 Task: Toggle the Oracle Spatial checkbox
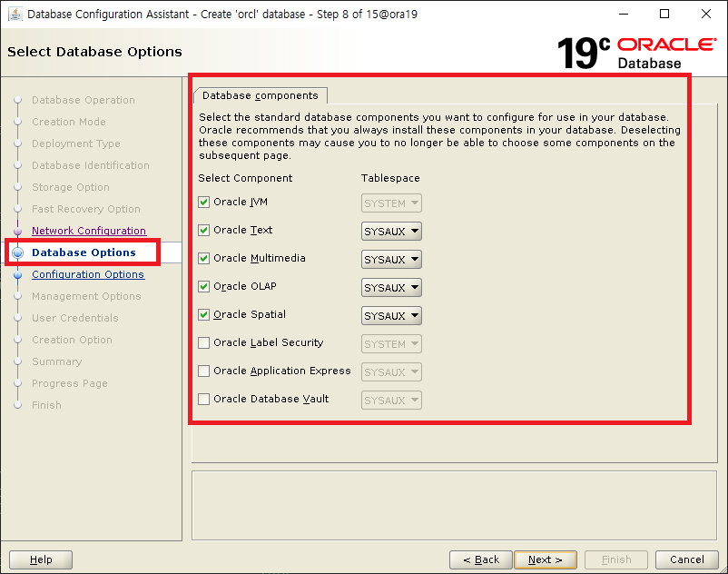(x=203, y=315)
